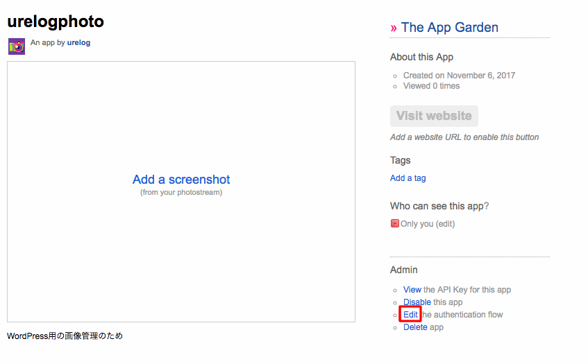Click the About this App heading
Viewport: 588px width, 364px height.
pos(421,58)
